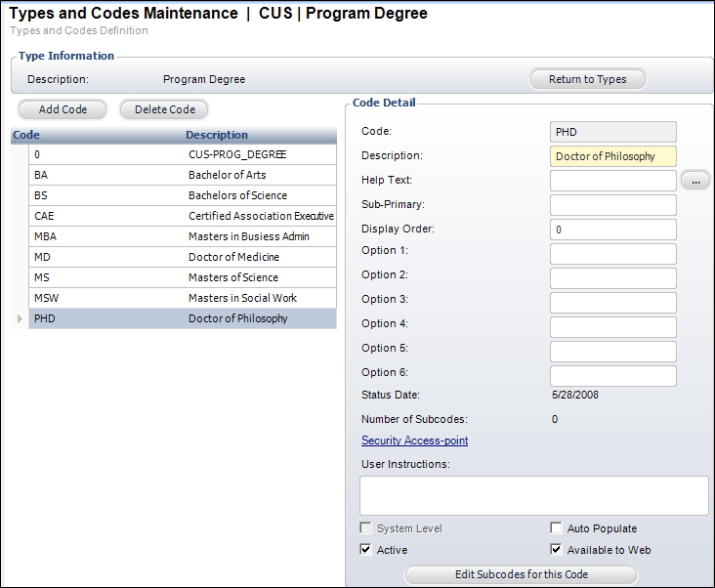Select the CAE code cell
This screenshot has height=588, width=715.
[x=106, y=216]
